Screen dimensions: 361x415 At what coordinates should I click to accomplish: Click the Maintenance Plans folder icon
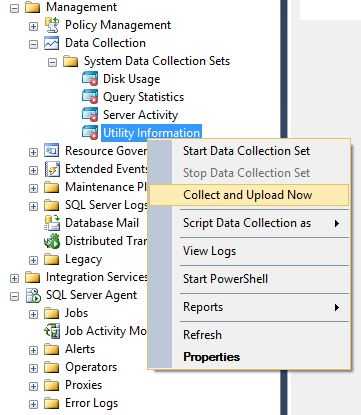coord(52,187)
